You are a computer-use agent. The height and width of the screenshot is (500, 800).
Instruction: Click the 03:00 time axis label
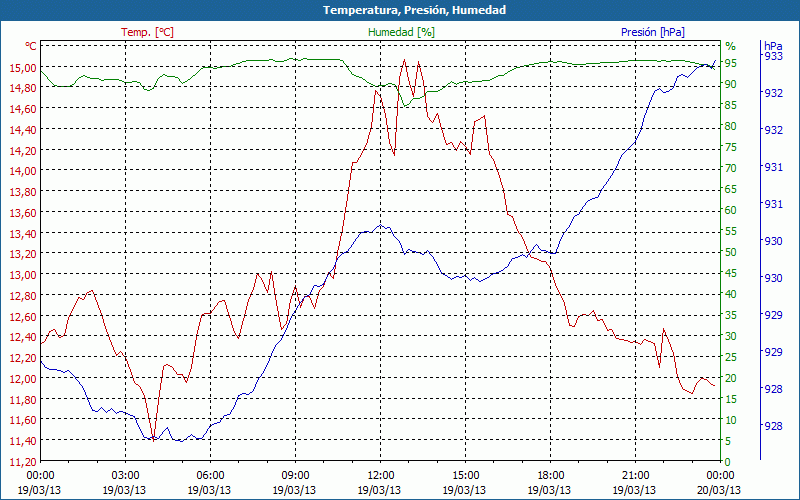click(x=125, y=476)
